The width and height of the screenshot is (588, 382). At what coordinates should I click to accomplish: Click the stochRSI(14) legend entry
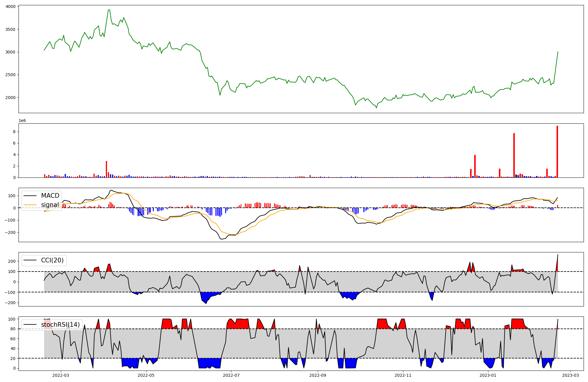pos(60,325)
